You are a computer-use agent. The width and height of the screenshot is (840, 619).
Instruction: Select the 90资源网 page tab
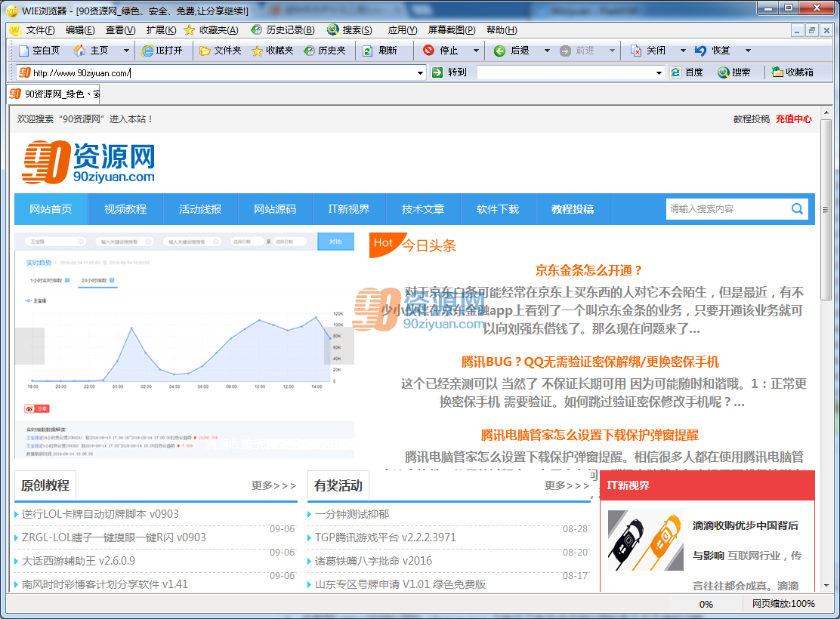point(54,94)
